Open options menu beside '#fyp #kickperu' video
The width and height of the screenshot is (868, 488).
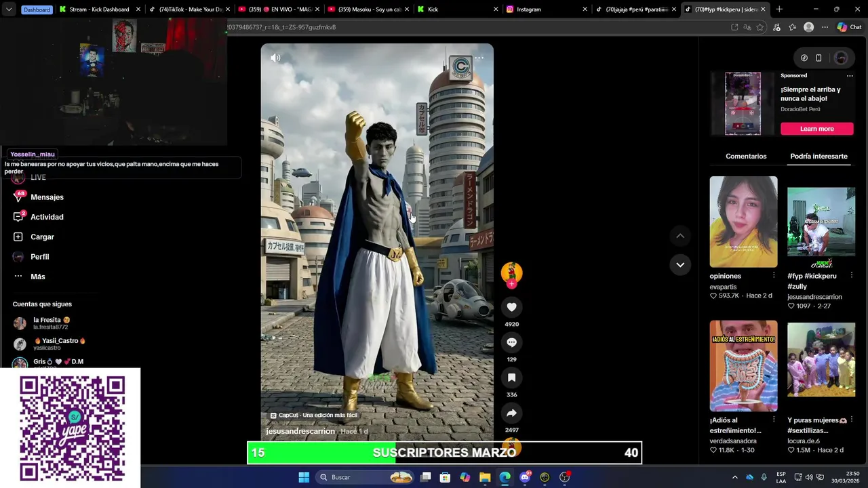tap(852, 275)
